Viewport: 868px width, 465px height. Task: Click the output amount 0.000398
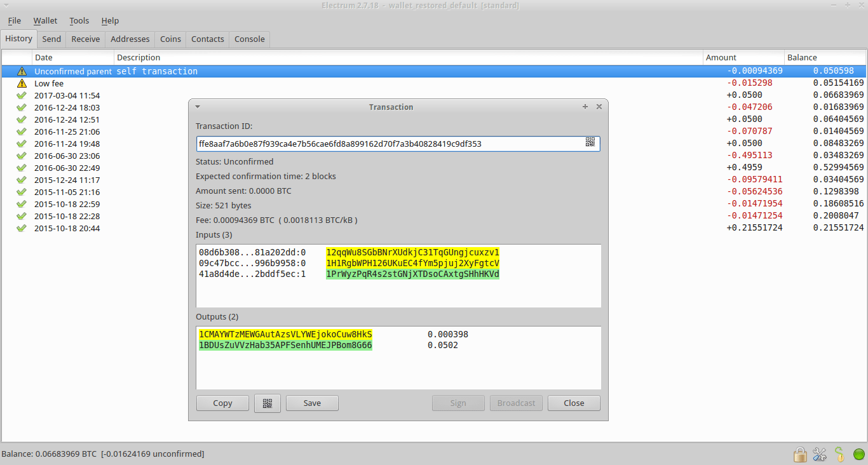tap(448, 334)
